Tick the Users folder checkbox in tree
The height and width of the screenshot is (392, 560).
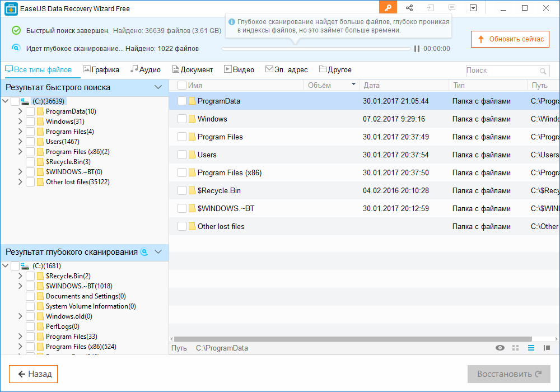[30, 142]
